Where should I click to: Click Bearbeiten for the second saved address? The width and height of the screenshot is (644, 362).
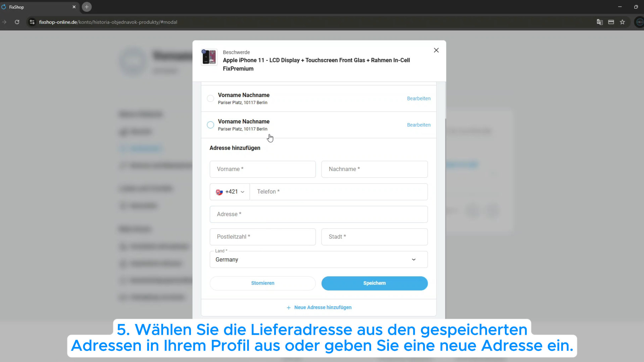click(x=418, y=125)
